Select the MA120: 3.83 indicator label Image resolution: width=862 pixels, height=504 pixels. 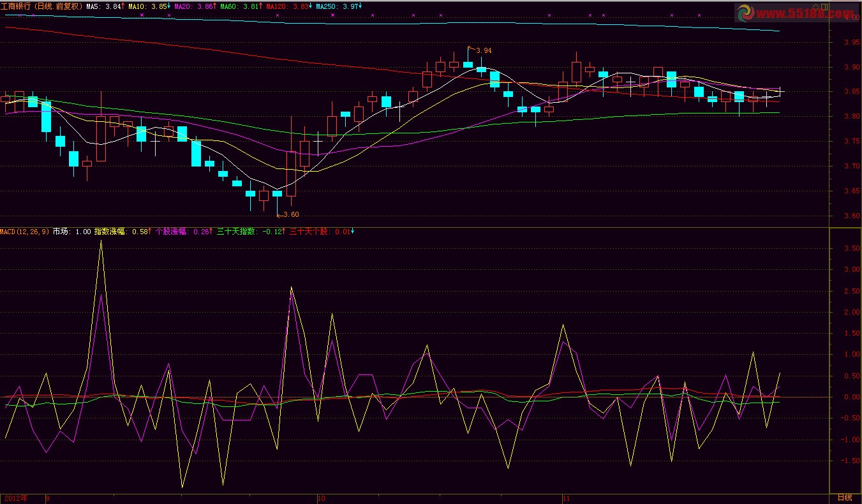(290, 6)
